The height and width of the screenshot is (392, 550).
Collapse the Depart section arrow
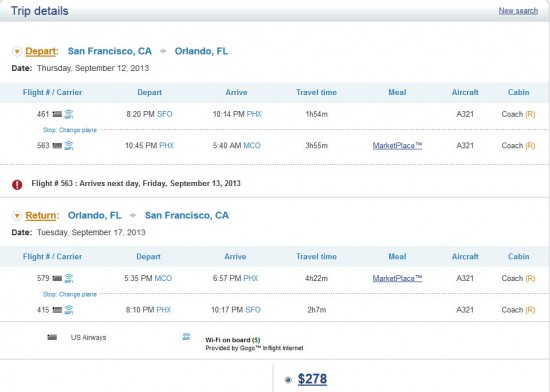click(x=17, y=52)
